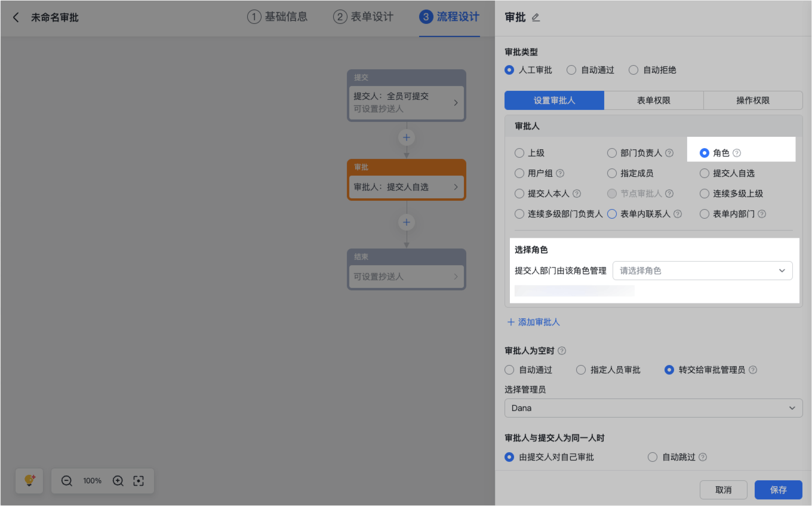812x506 pixels.
Task: Click help icon beside 审批人为空时
Action: tap(561, 351)
